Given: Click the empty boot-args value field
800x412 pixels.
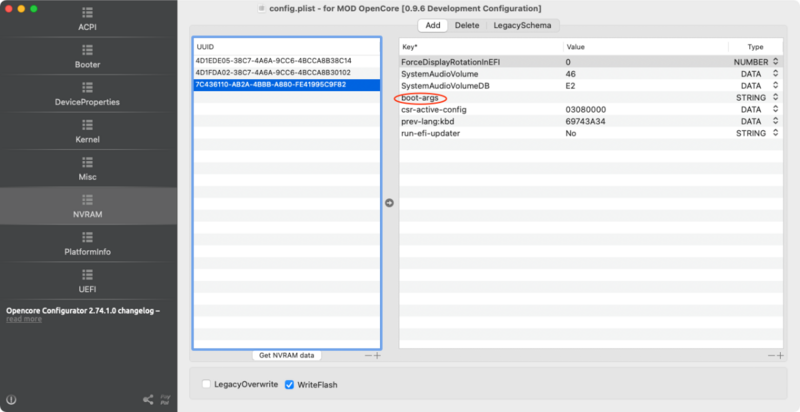Looking at the screenshot, I should [x=645, y=97].
